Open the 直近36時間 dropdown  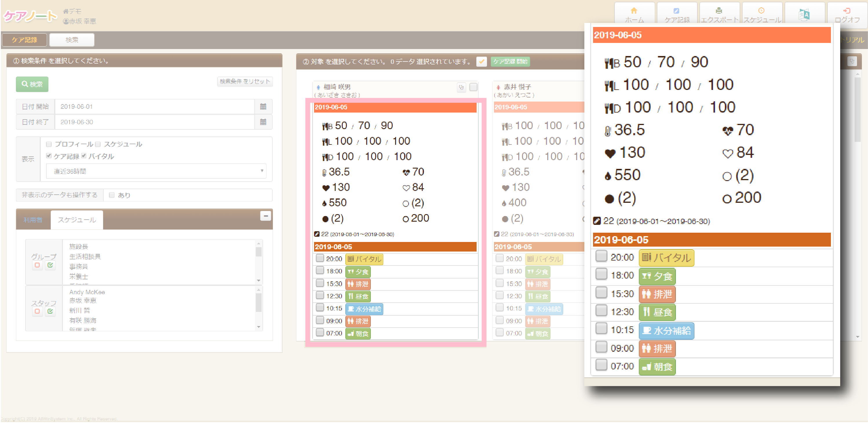[x=156, y=171]
